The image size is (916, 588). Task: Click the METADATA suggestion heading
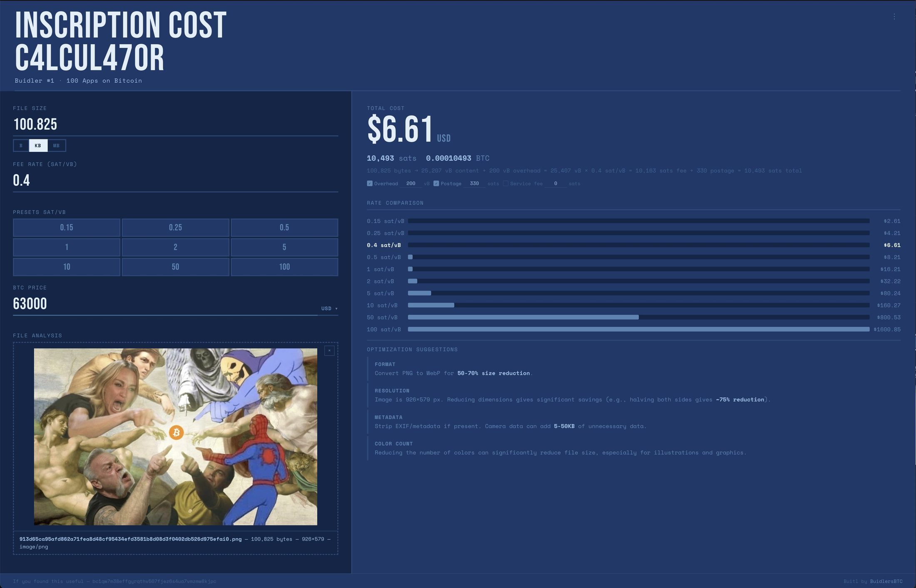388,417
